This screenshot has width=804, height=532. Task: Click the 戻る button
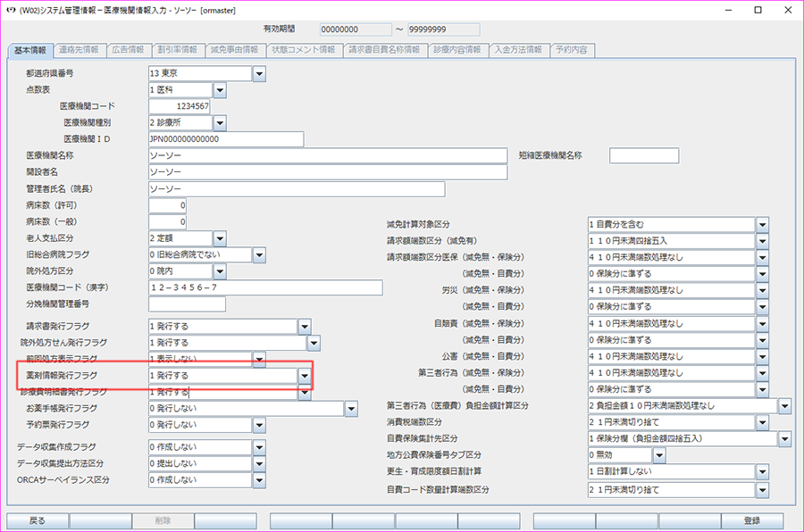click(37, 520)
